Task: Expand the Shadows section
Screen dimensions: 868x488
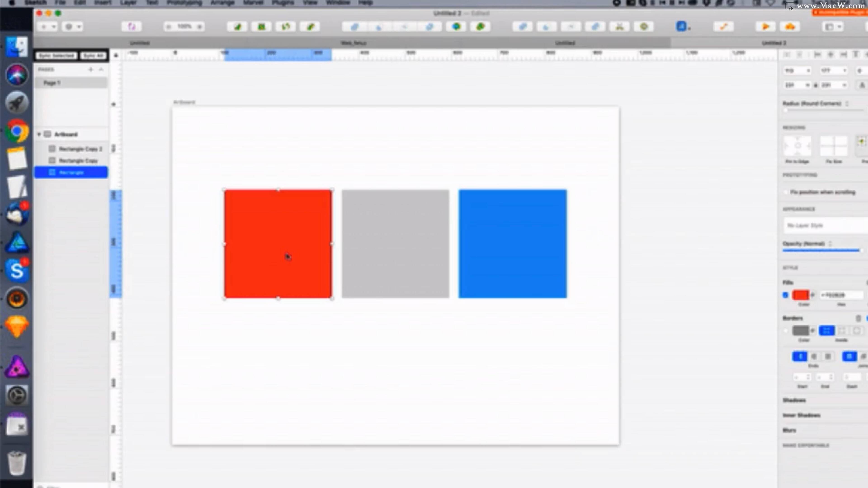Action: click(x=794, y=400)
